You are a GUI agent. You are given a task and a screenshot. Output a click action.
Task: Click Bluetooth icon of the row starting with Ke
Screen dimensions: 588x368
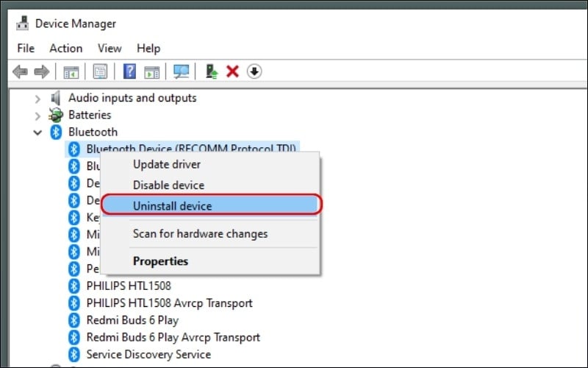click(x=74, y=217)
